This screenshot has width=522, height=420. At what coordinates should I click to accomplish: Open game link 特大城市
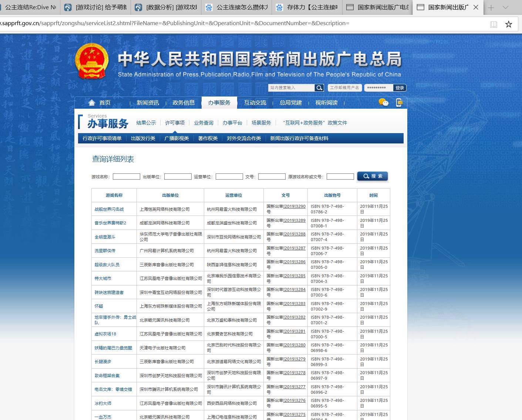[103, 278]
